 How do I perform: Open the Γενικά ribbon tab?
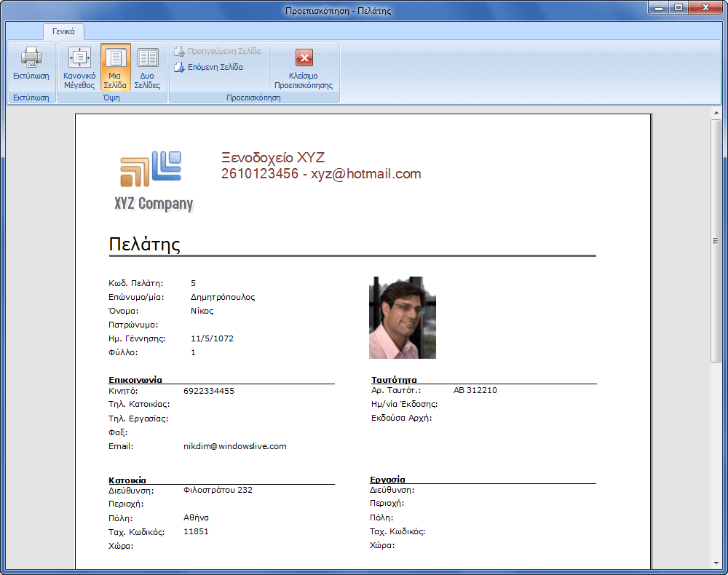[x=63, y=32]
